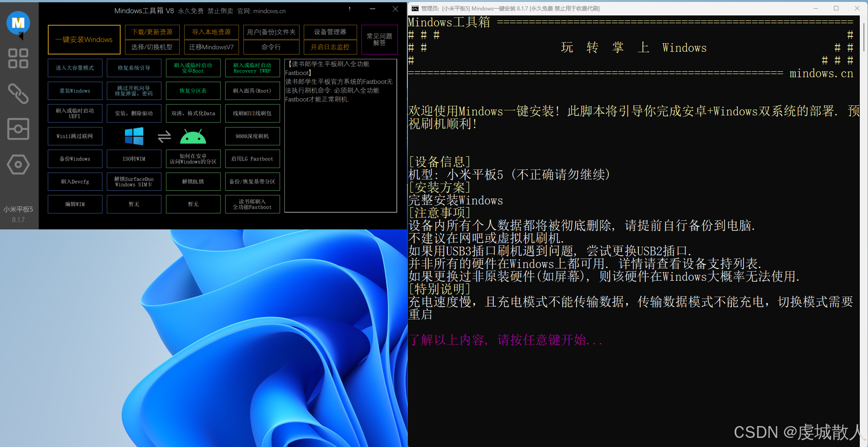Click 解锁BL锁 button
868x447 pixels.
click(193, 182)
